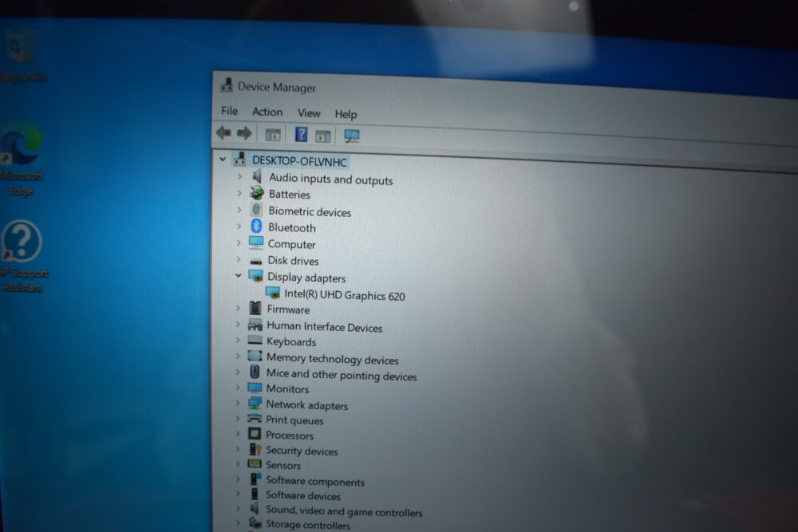This screenshot has width=798, height=532.
Task: Select the HP Support Assistant desktop shortcut
Action: click(x=23, y=256)
